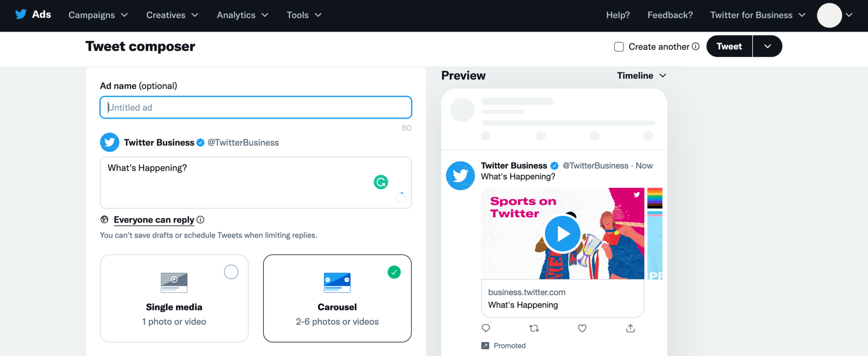
Task: Open the Analytics menu
Action: pyautogui.click(x=242, y=15)
